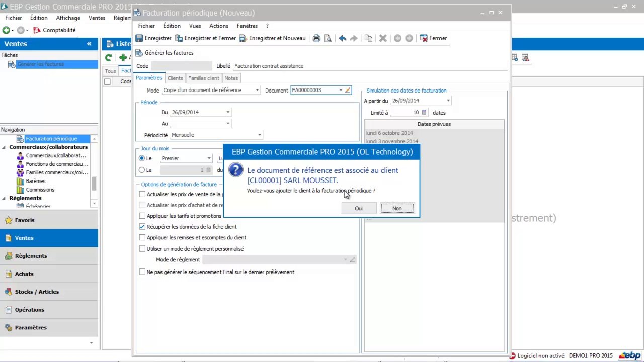Click the print preview magnifier icon

click(x=328, y=38)
